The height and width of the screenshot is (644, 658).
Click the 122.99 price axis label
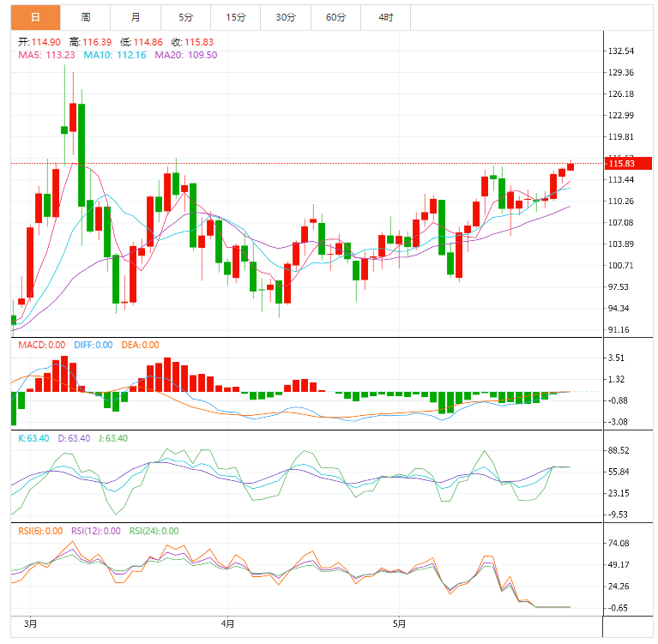pyautogui.click(x=621, y=116)
